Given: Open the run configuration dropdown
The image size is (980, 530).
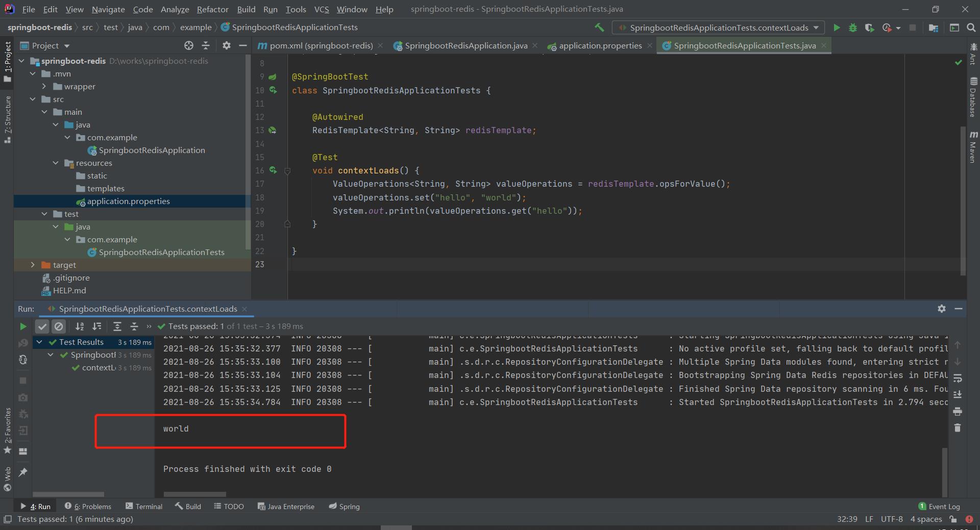Looking at the screenshot, I should (x=719, y=28).
